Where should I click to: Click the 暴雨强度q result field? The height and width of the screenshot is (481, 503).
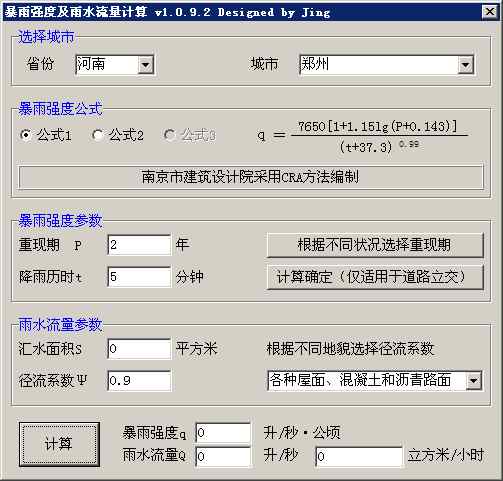click(x=223, y=433)
